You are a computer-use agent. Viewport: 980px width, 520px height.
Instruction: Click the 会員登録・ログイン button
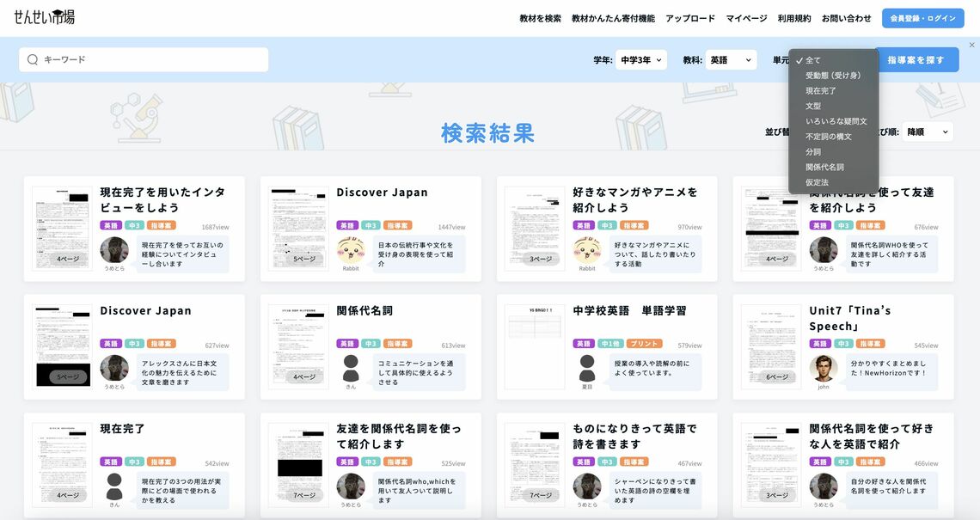(922, 18)
